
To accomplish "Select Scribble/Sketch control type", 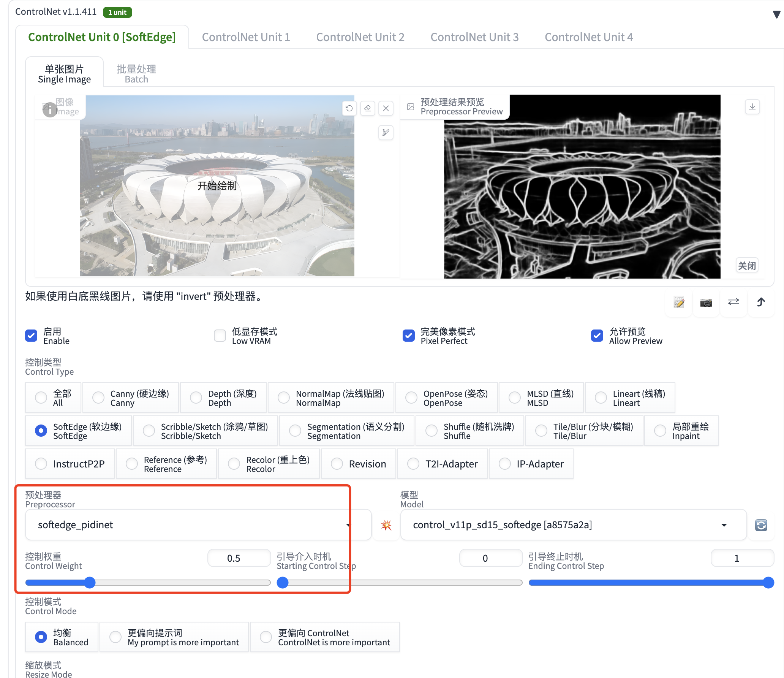I will coord(205,431).
